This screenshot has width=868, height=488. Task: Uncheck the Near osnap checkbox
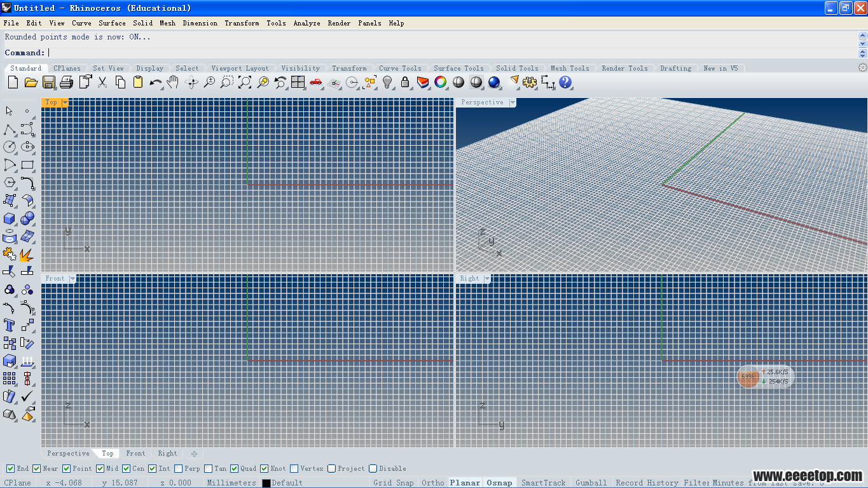37,469
